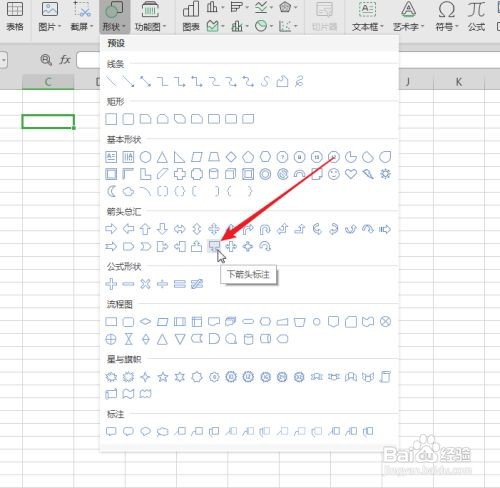Open the 表格 table insert button
The width and height of the screenshot is (500, 488).
click(x=15, y=16)
